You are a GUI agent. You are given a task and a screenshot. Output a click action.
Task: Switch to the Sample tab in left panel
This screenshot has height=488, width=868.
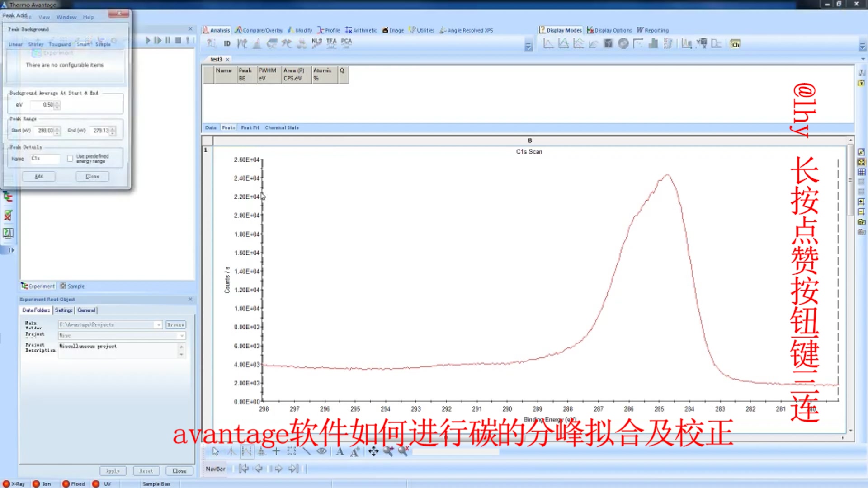[72, 286]
